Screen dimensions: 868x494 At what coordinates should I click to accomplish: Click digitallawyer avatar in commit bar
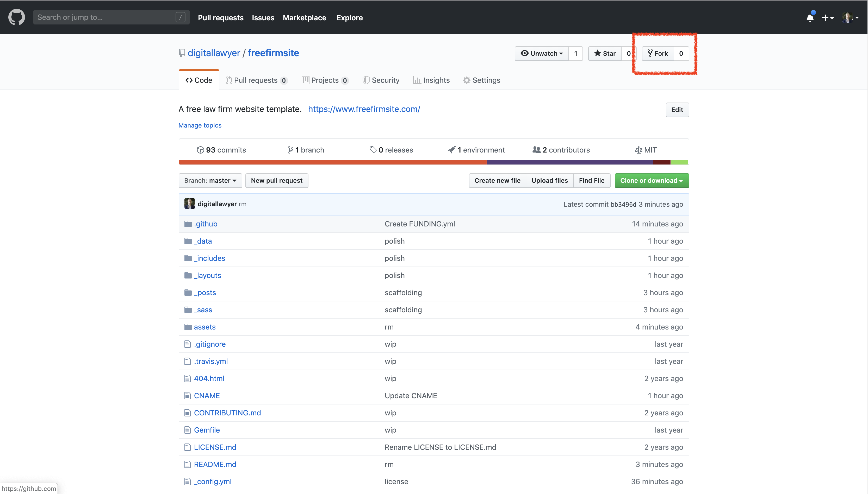point(189,204)
